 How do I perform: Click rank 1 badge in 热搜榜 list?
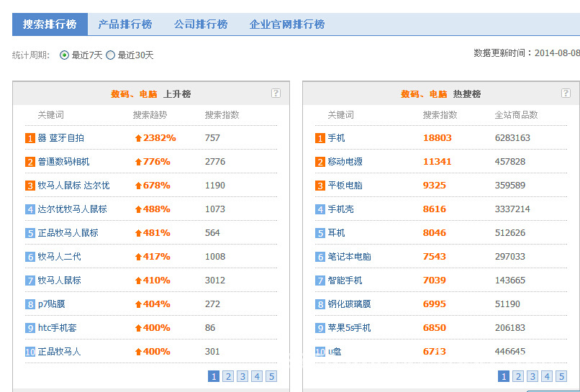click(320, 138)
